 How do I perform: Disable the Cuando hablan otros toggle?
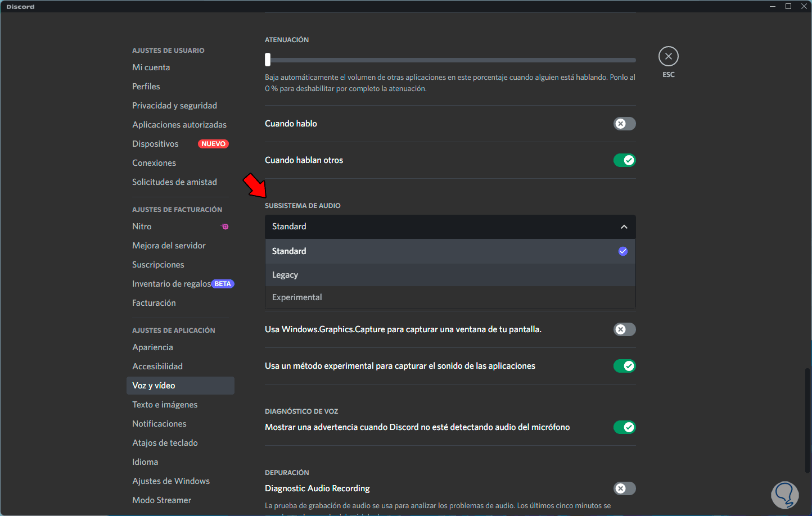click(624, 160)
